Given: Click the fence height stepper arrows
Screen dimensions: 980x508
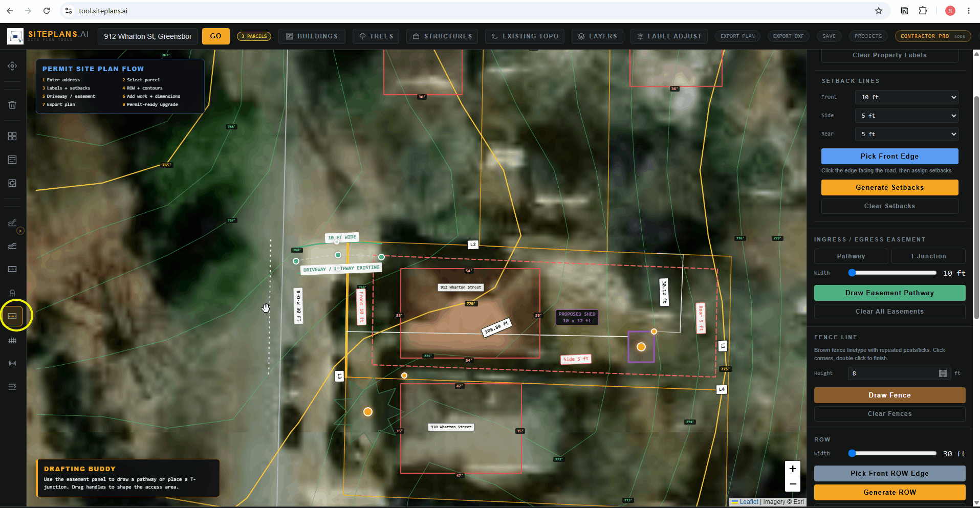Looking at the screenshot, I should click(943, 373).
